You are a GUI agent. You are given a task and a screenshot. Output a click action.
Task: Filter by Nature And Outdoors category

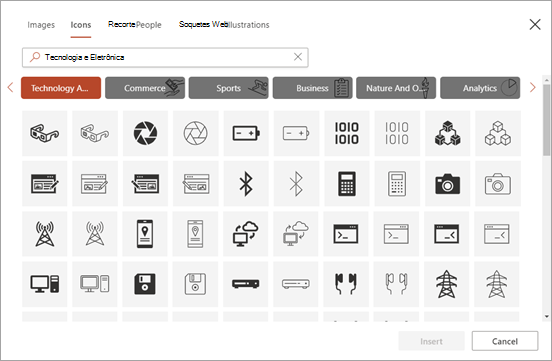396,88
